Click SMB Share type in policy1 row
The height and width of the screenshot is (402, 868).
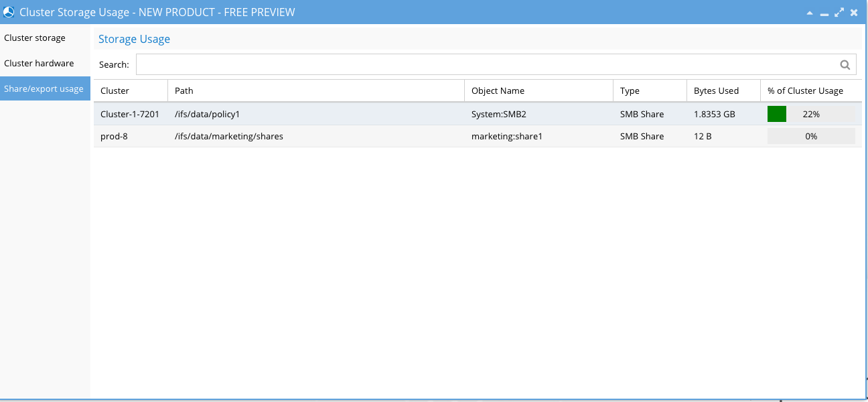pyautogui.click(x=642, y=115)
